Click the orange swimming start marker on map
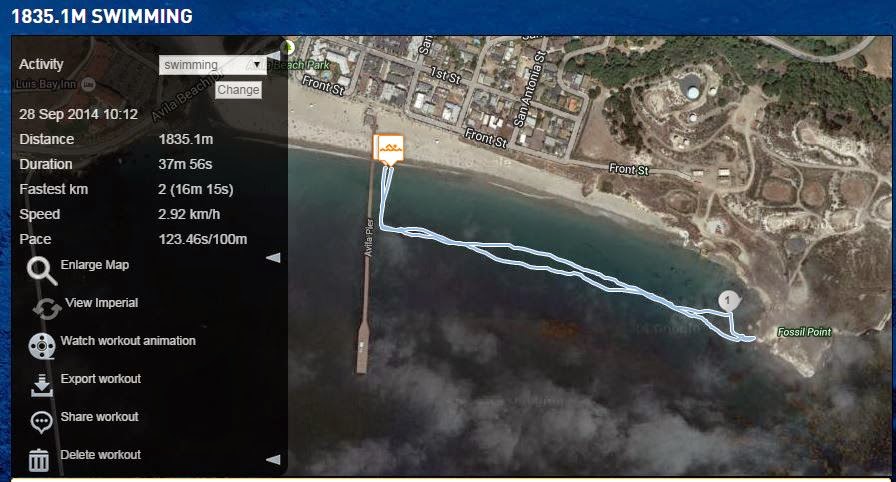The height and width of the screenshot is (482, 896). [x=389, y=150]
